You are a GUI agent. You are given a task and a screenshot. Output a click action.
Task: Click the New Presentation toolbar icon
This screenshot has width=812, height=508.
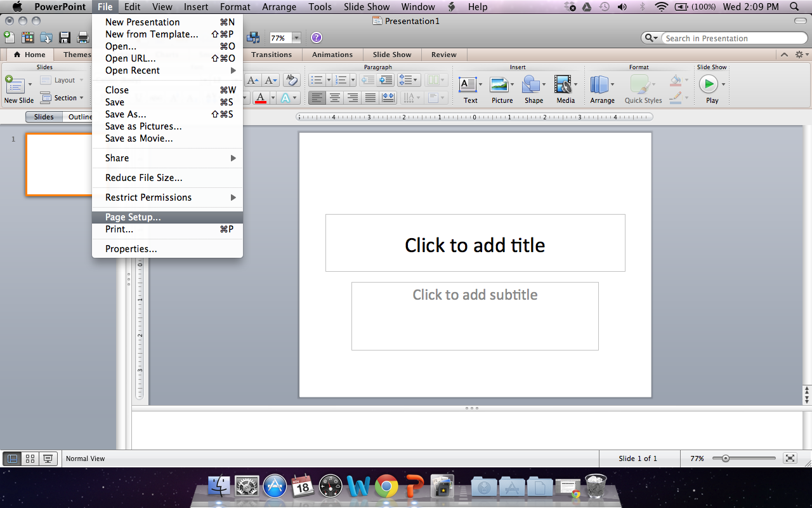(x=9, y=37)
